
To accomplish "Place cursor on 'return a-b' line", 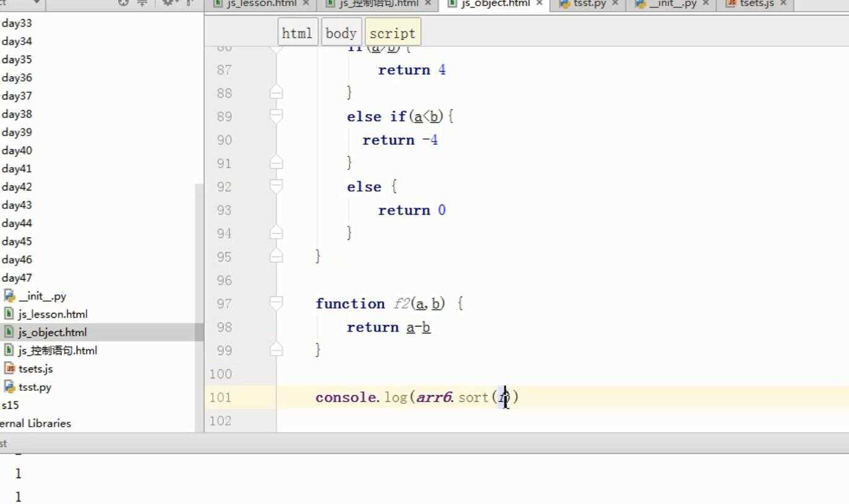I will coord(388,327).
